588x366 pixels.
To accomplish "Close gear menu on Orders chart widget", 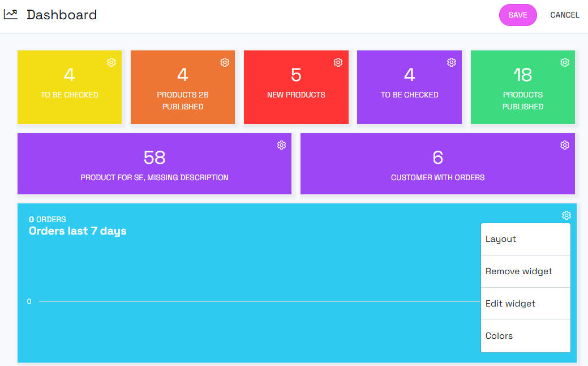I will (566, 215).
